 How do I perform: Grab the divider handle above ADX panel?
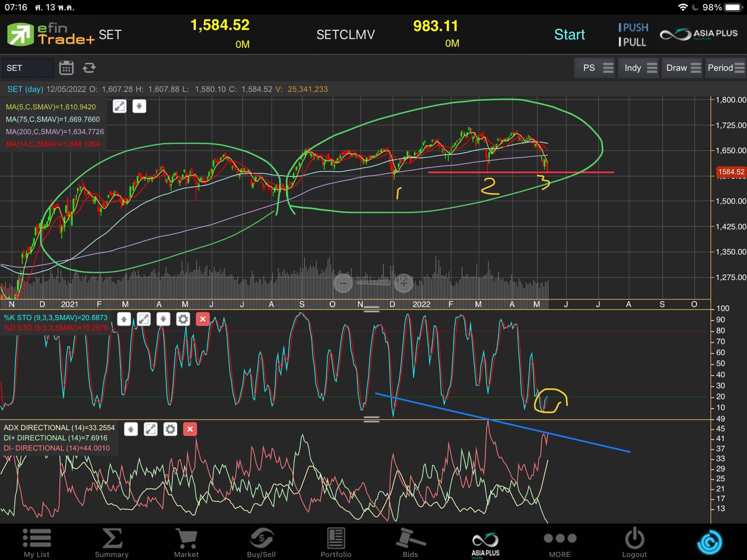[372, 420]
